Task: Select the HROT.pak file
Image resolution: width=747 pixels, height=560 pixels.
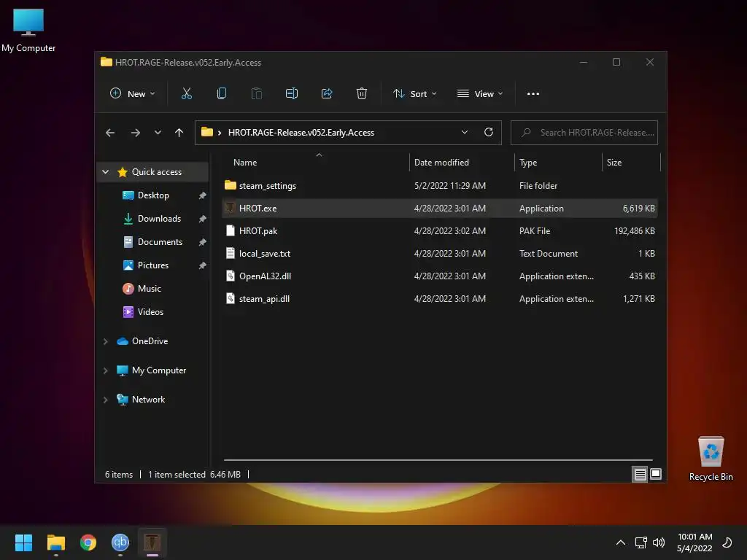Action: coord(440,231)
